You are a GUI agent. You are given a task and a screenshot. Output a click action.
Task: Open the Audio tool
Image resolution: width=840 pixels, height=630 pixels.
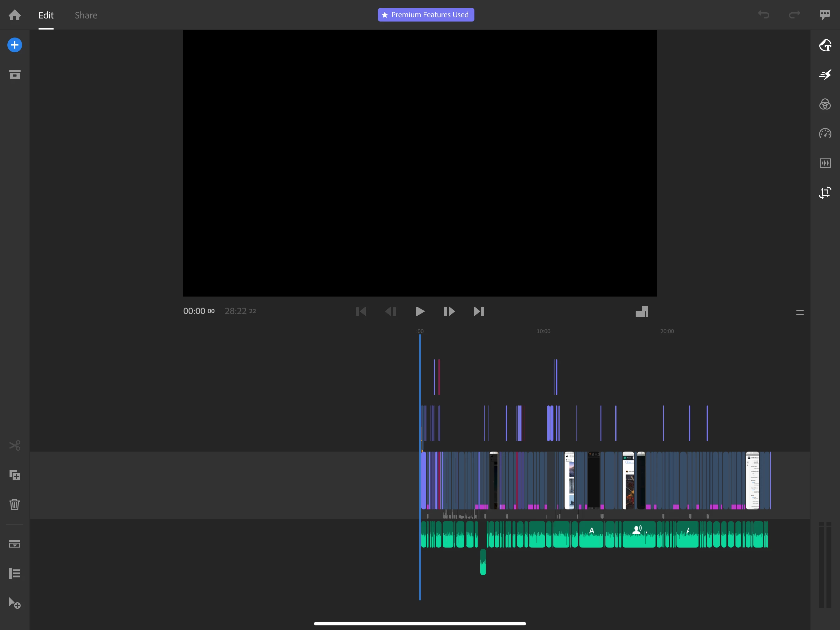(825, 163)
